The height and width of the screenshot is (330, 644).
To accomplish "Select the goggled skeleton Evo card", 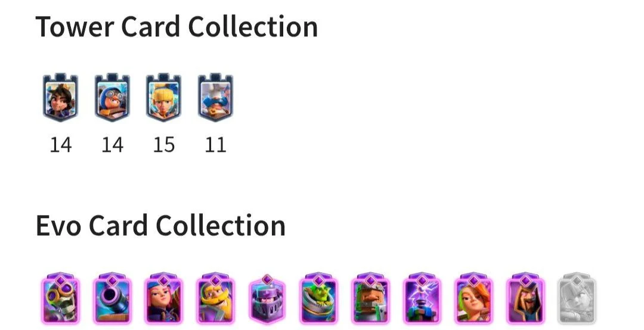I will tap(60, 298).
